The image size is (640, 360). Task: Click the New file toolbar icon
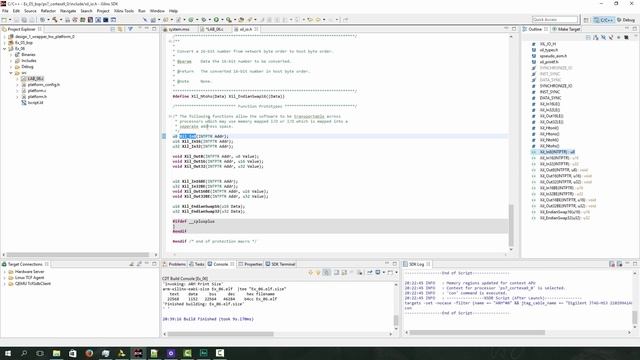pyautogui.click(x=4, y=20)
